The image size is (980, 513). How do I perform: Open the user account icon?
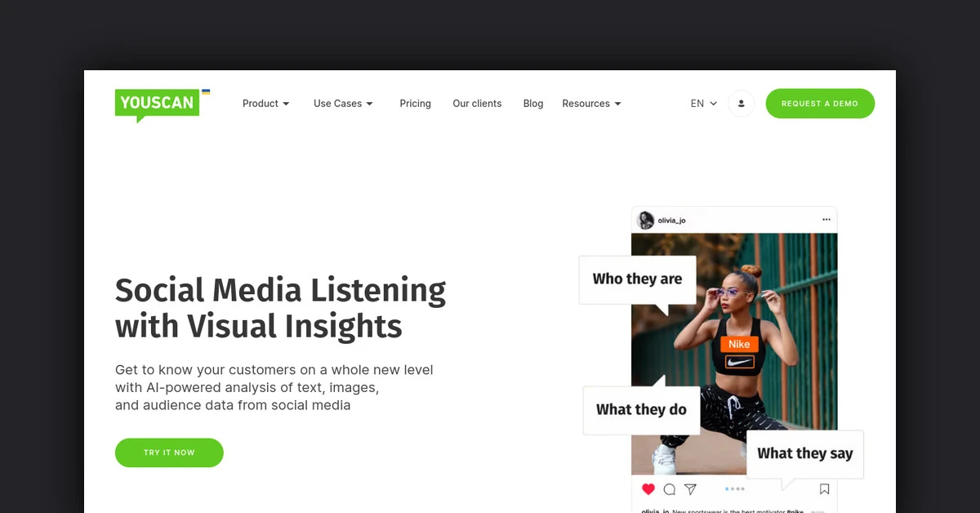click(741, 104)
